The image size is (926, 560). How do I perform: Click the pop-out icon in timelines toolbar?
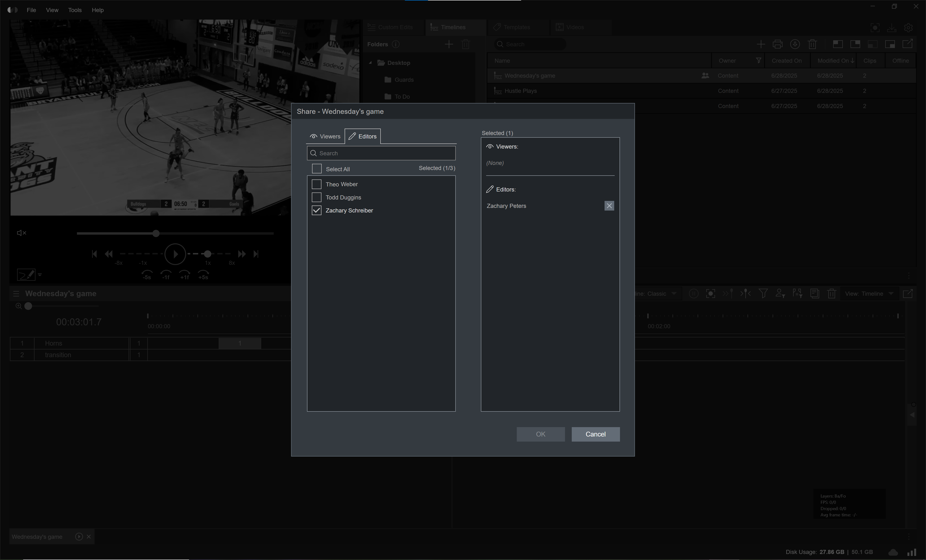pyautogui.click(x=908, y=44)
